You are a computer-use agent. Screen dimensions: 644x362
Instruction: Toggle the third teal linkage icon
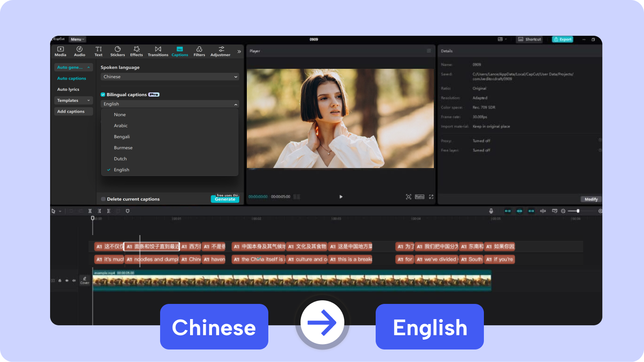531,211
